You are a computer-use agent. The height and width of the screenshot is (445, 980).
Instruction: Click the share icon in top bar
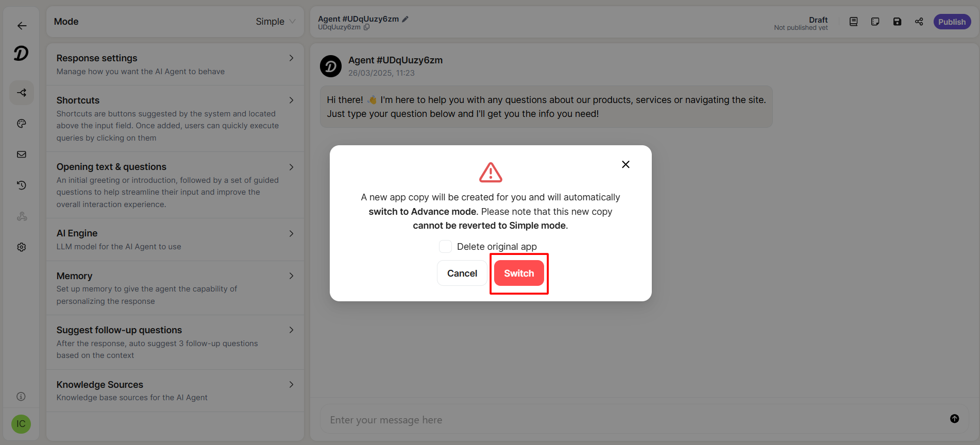(919, 22)
